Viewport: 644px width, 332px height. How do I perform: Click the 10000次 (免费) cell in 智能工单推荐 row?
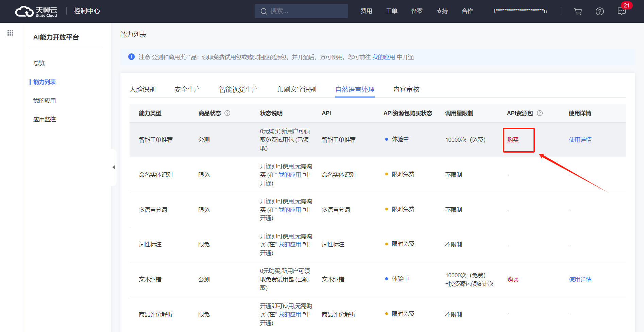(465, 140)
